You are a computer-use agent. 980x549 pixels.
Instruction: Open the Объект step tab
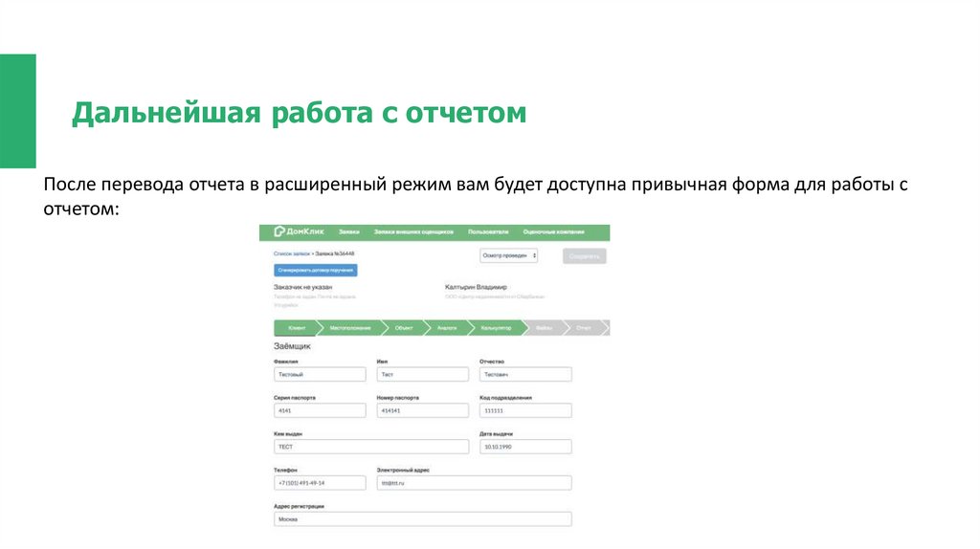pos(404,328)
